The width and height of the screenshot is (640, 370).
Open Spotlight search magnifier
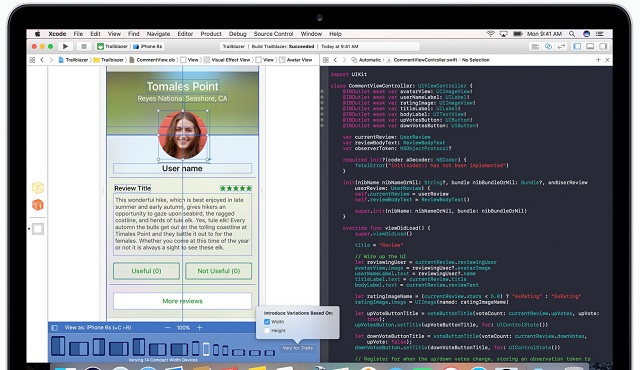pos(572,34)
